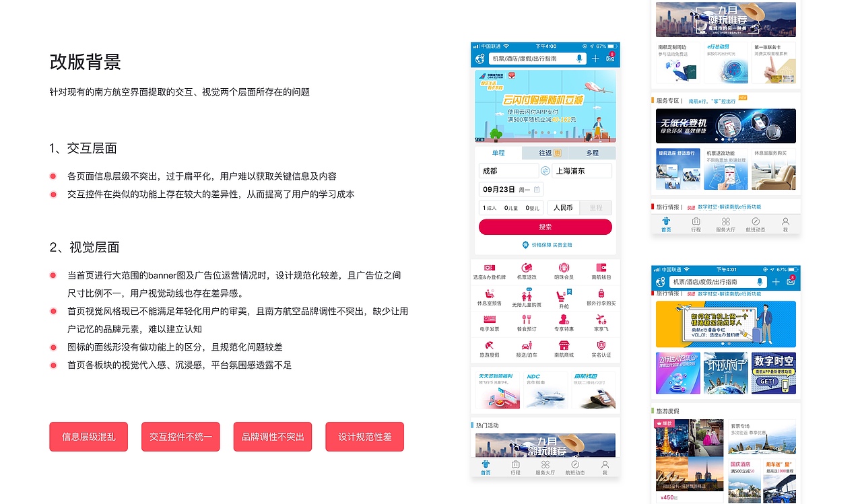
Task: Tap the 上海浦东 destination city field
Action: [582, 171]
